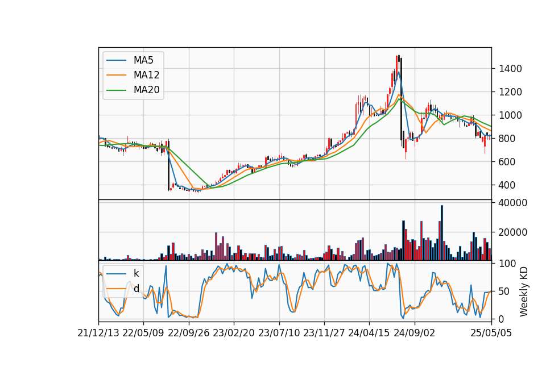Viewport: 546px width, 392px height.
Task: Click the tallest volume bar near 40000
Action: [442, 233]
